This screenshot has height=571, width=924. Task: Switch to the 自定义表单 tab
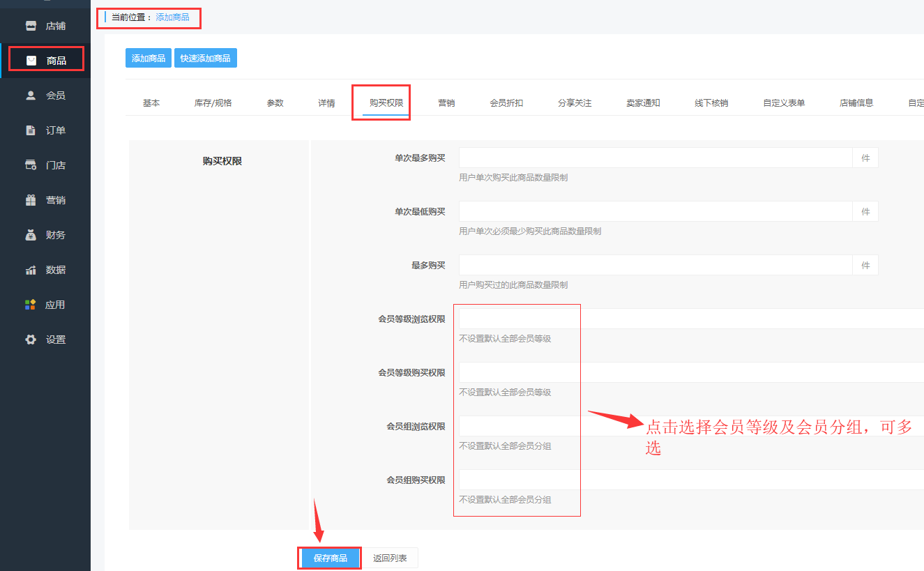click(x=784, y=102)
